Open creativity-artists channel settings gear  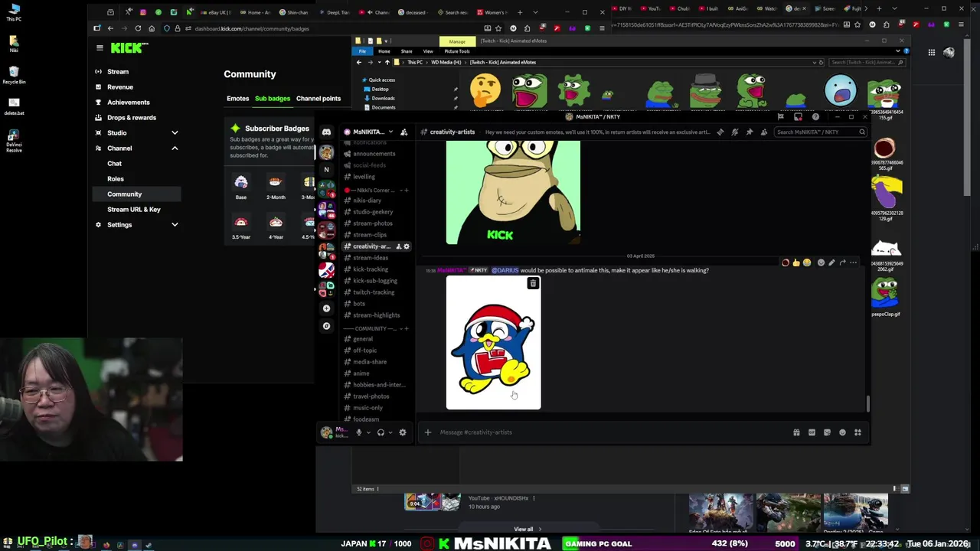(x=407, y=246)
